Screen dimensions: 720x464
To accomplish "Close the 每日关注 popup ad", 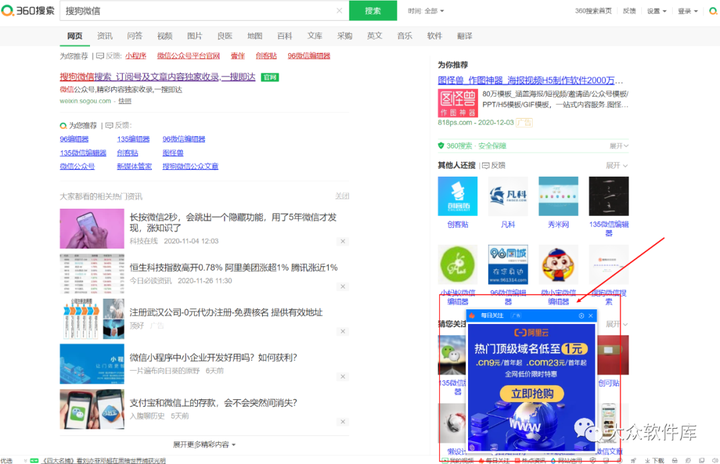I will point(591,316).
